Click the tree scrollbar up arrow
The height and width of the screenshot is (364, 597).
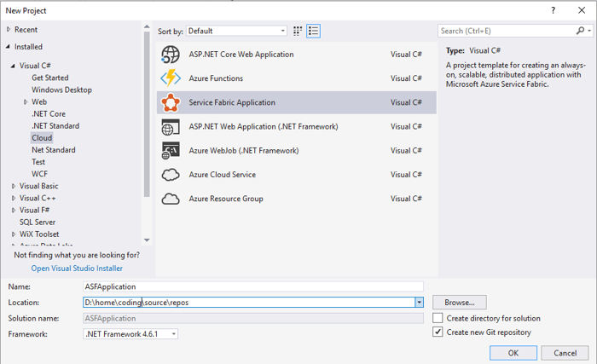147,26
